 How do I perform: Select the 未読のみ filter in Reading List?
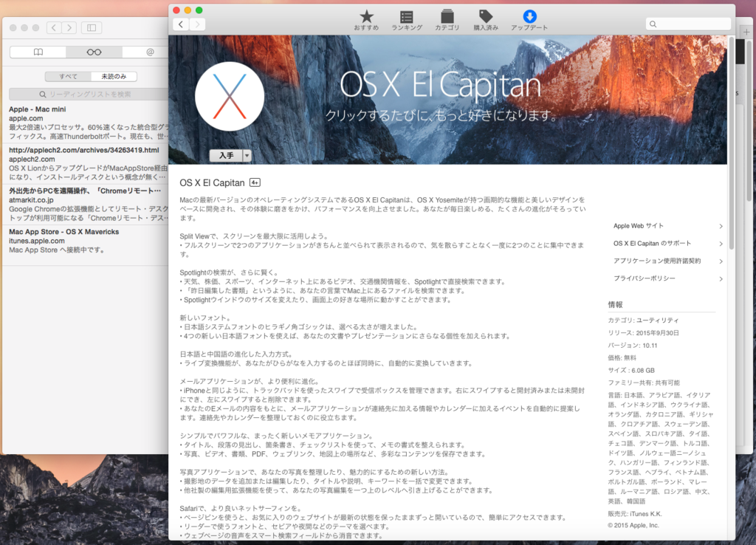[114, 76]
